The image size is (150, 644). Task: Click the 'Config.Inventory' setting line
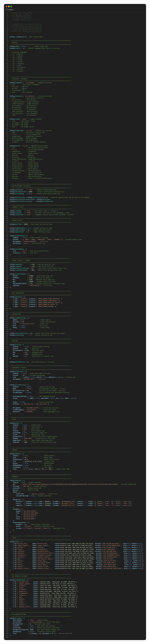[31, 96]
